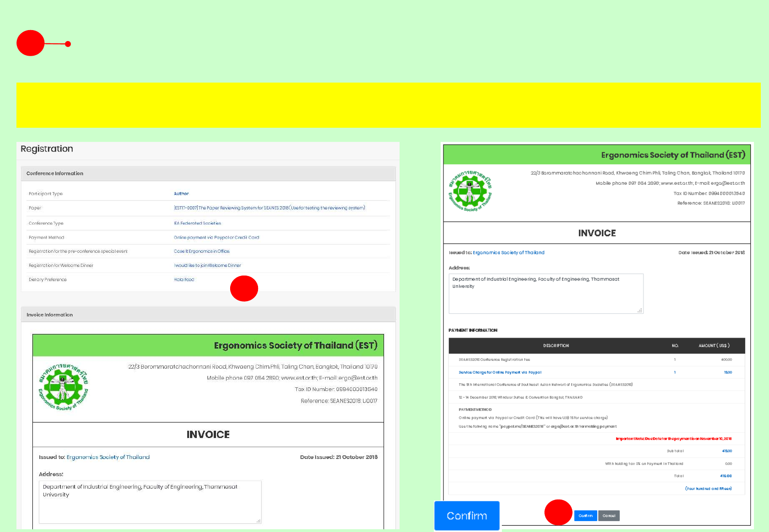The height and width of the screenshot is (532, 769).
Task: Click the 'Sub total' amount 415.00
Action: pos(727,451)
